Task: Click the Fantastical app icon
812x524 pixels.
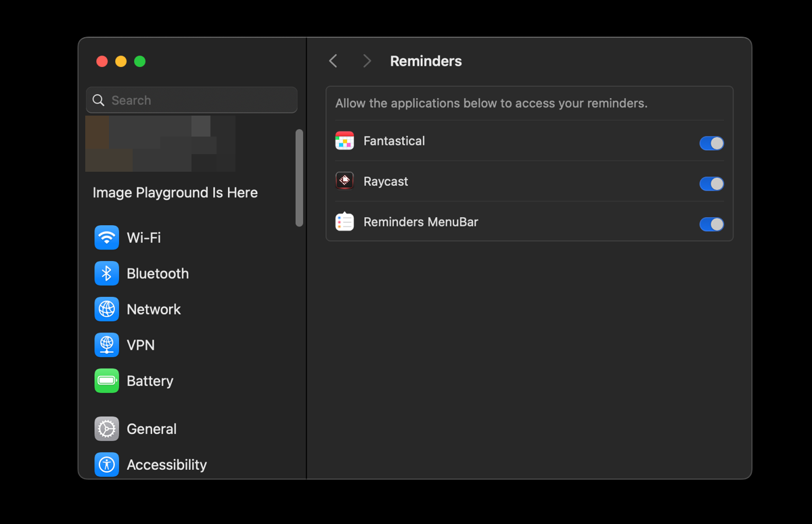Action: click(344, 141)
